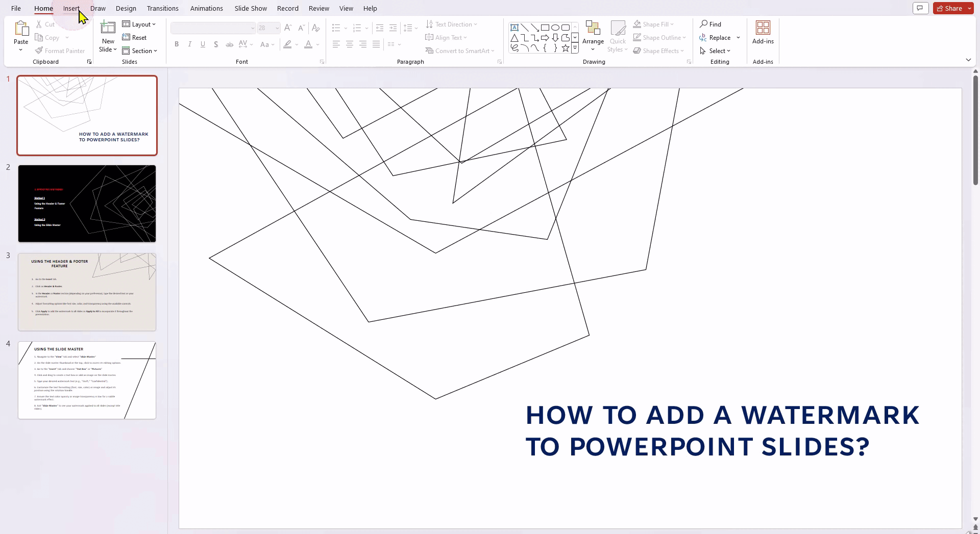The width and height of the screenshot is (980, 534).
Task: Toggle strikethrough formatting
Action: coord(229,44)
